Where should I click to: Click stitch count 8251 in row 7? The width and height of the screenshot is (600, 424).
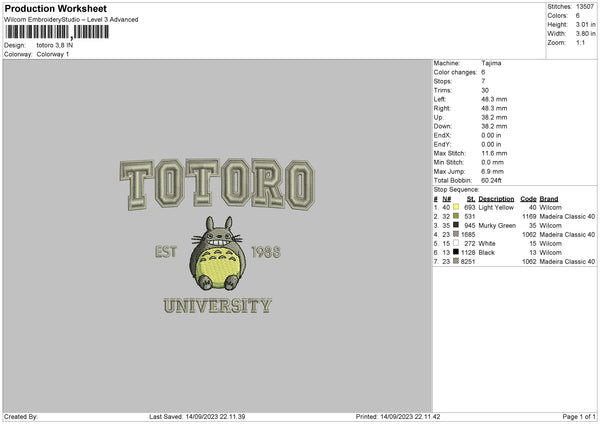coord(468,261)
